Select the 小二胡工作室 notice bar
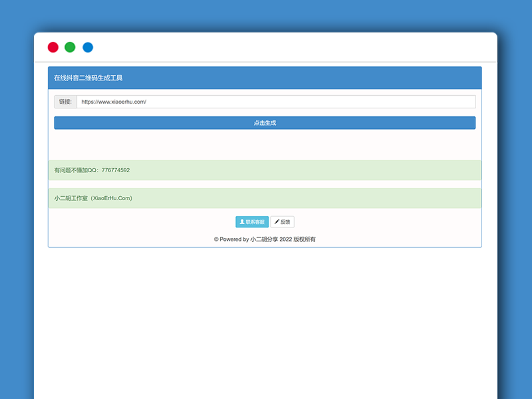The width and height of the screenshot is (532, 399). [265, 198]
